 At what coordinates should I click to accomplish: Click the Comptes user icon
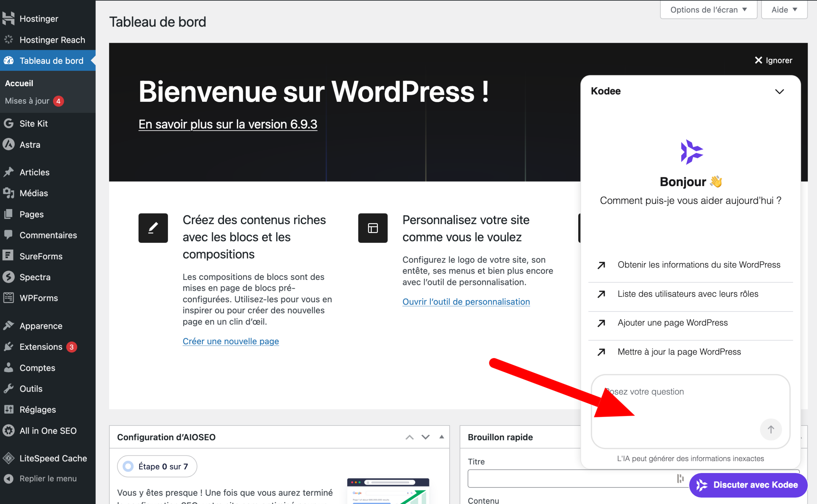[9, 367]
